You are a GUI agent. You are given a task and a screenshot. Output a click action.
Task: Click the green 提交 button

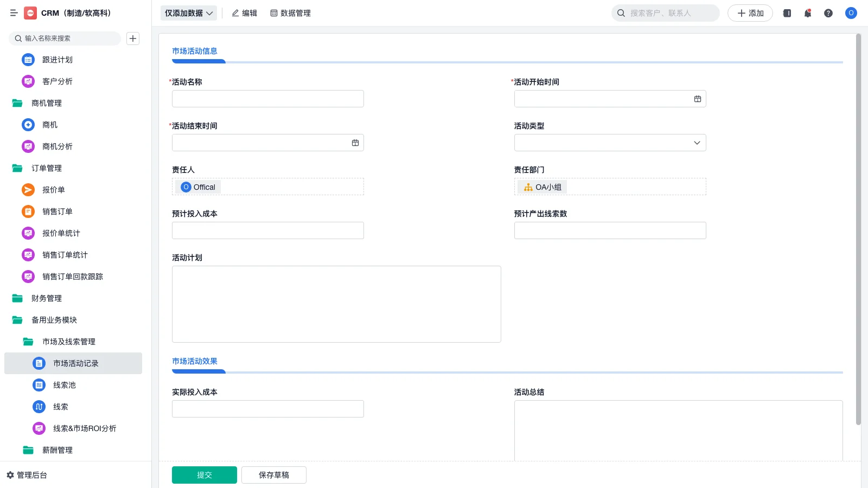204,475
